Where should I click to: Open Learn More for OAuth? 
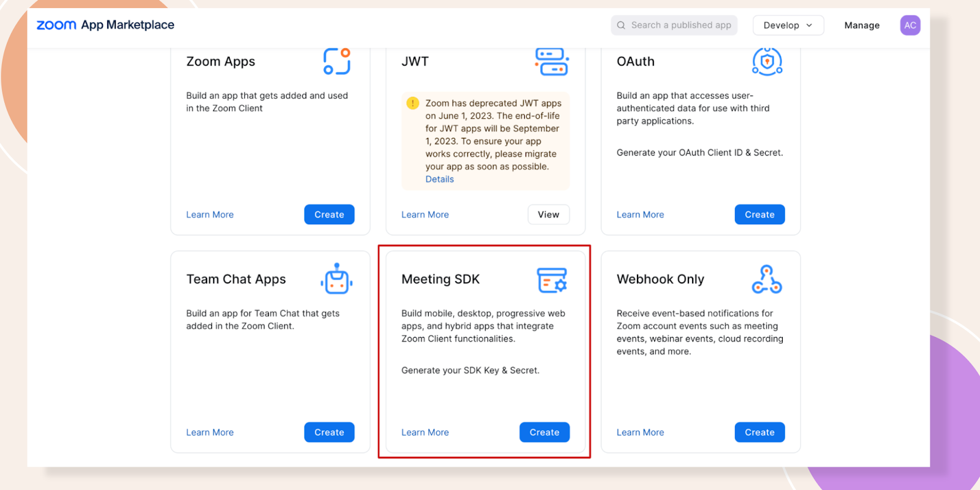[x=640, y=215]
